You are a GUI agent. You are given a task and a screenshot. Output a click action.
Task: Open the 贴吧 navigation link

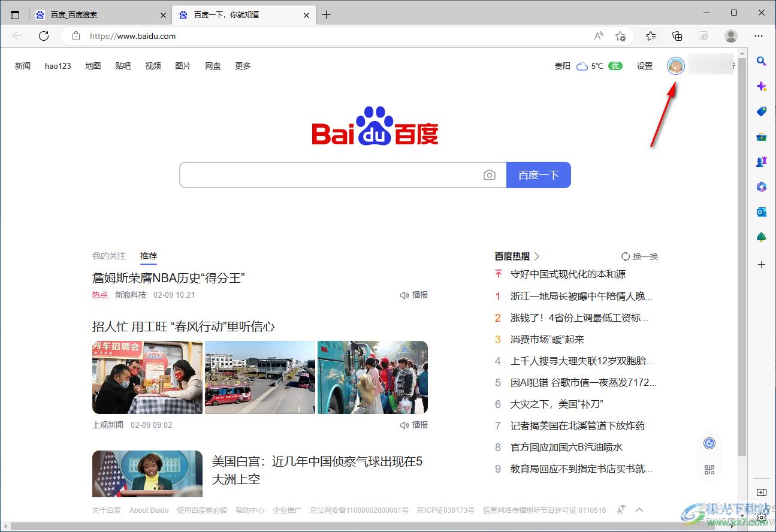click(123, 66)
